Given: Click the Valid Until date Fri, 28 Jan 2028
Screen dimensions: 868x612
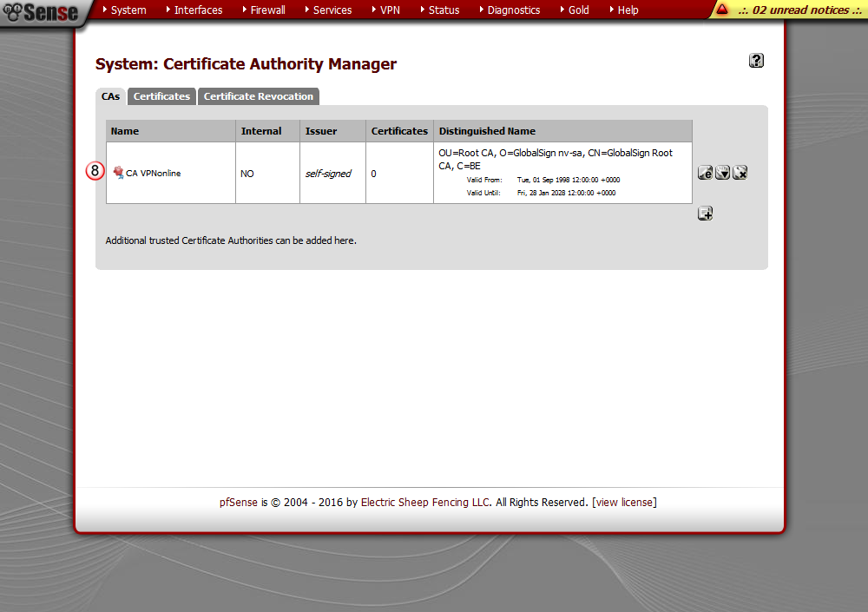Looking at the screenshot, I should tap(566, 193).
